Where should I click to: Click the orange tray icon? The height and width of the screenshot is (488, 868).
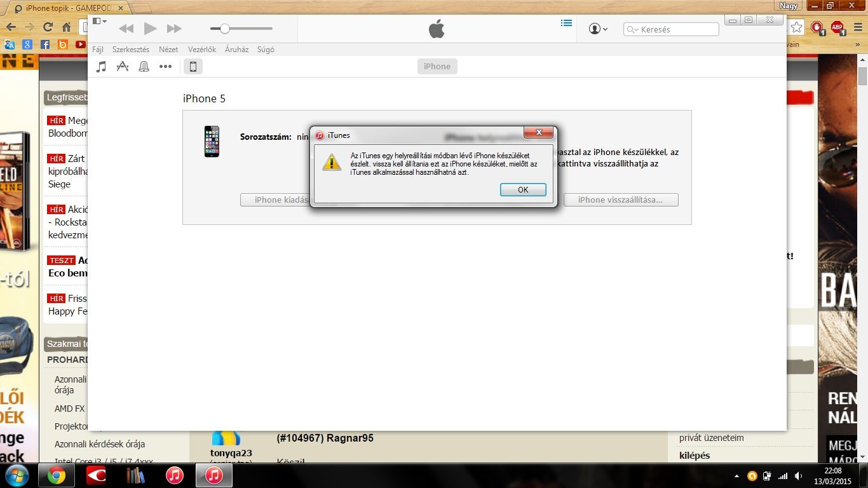752,476
